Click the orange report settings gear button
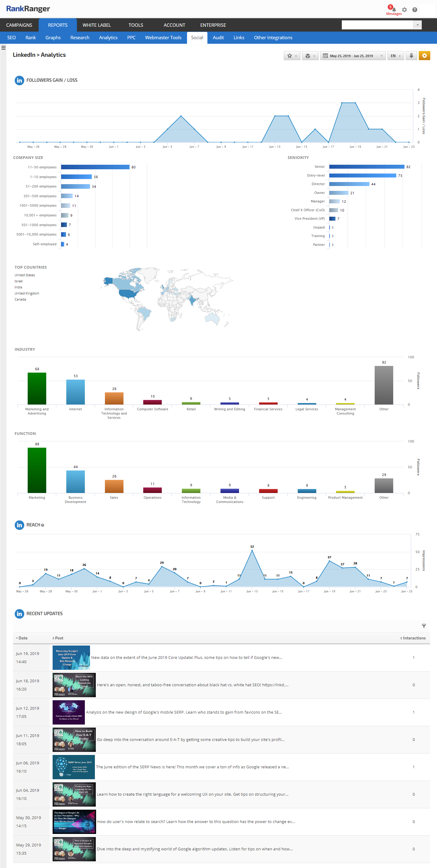 [x=424, y=56]
